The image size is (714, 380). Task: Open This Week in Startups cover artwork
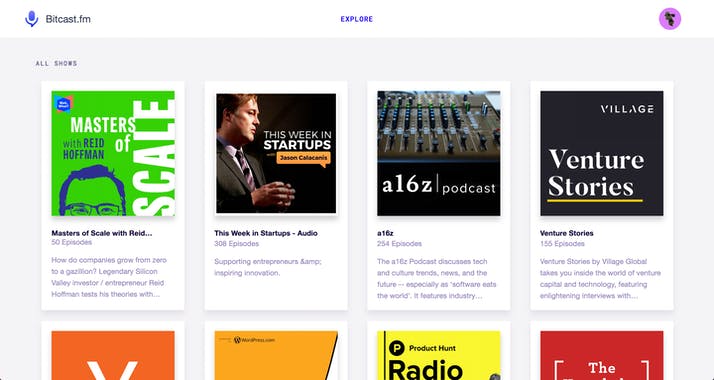click(276, 153)
